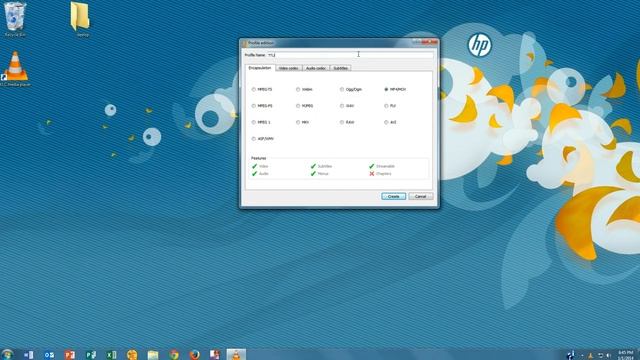Switch to the Encapsulation tab
The height and width of the screenshot is (360, 640).
pos(260,68)
